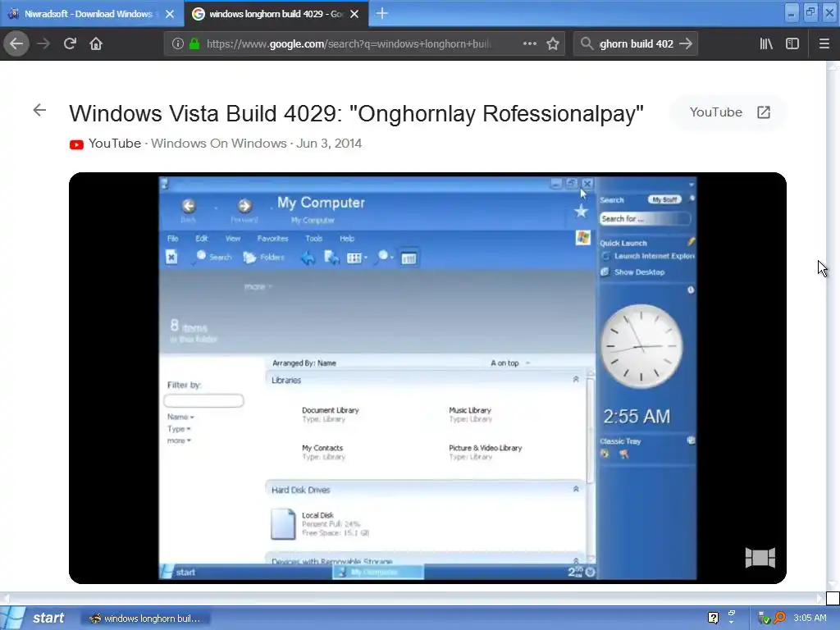The width and height of the screenshot is (840, 630).
Task: Click the Windows Vista Build 4029 title
Action: pyautogui.click(x=356, y=113)
